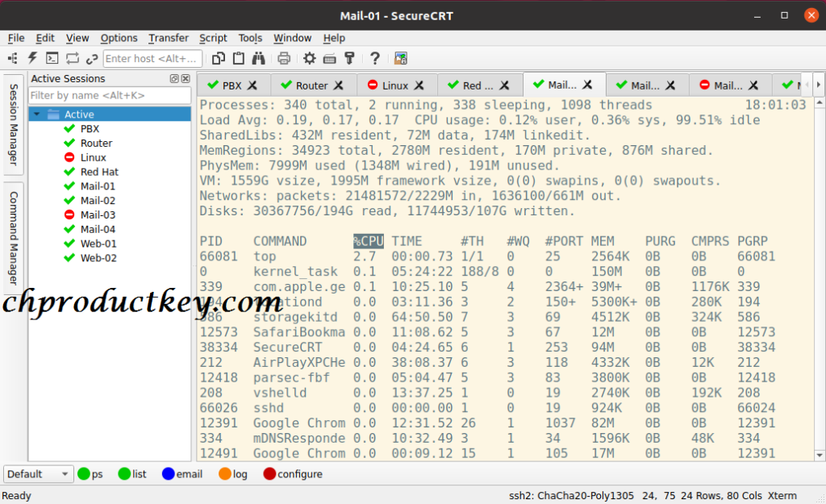Viewport: 826px width, 504px height.
Task: Select Web-02 in the sessions tree
Action: coord(98,258)
